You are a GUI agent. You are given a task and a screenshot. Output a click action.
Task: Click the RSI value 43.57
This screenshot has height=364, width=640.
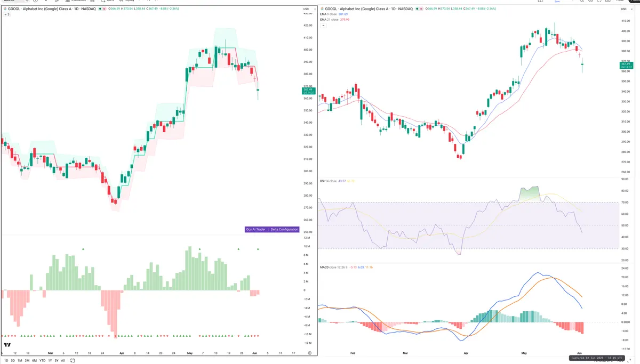coord(342,181)
